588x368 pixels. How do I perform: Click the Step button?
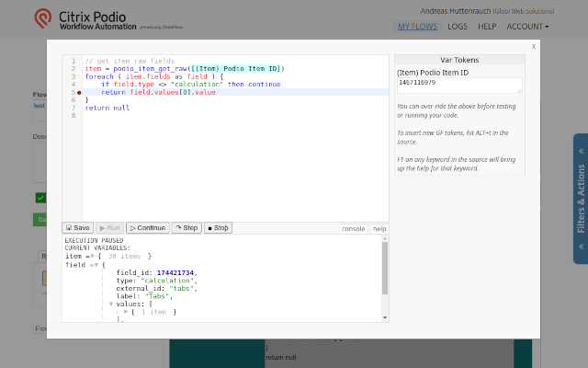(x=187, y=227)
